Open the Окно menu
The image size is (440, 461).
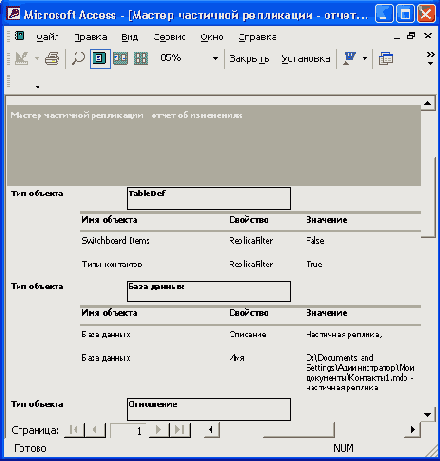(212, 37)
